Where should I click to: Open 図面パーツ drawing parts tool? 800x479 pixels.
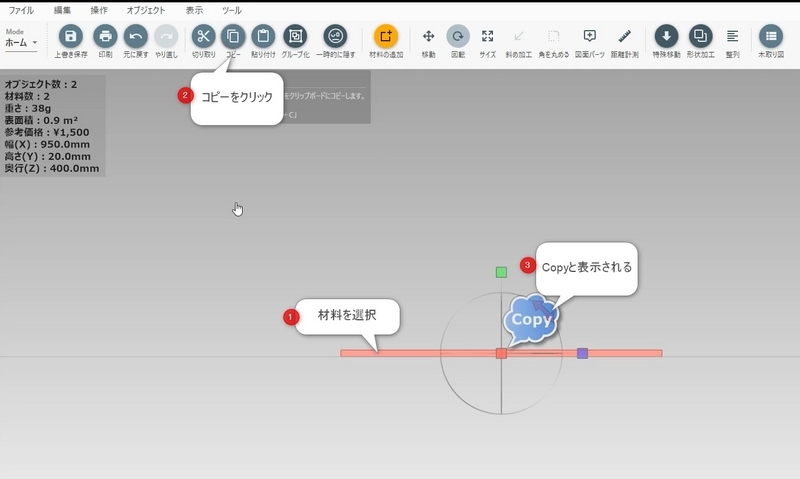(x=590, y=36)
